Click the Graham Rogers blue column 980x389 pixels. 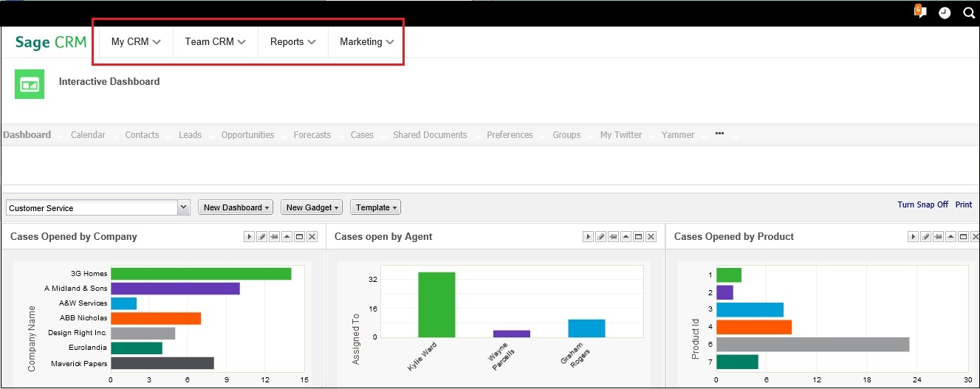tap(586, 328)
